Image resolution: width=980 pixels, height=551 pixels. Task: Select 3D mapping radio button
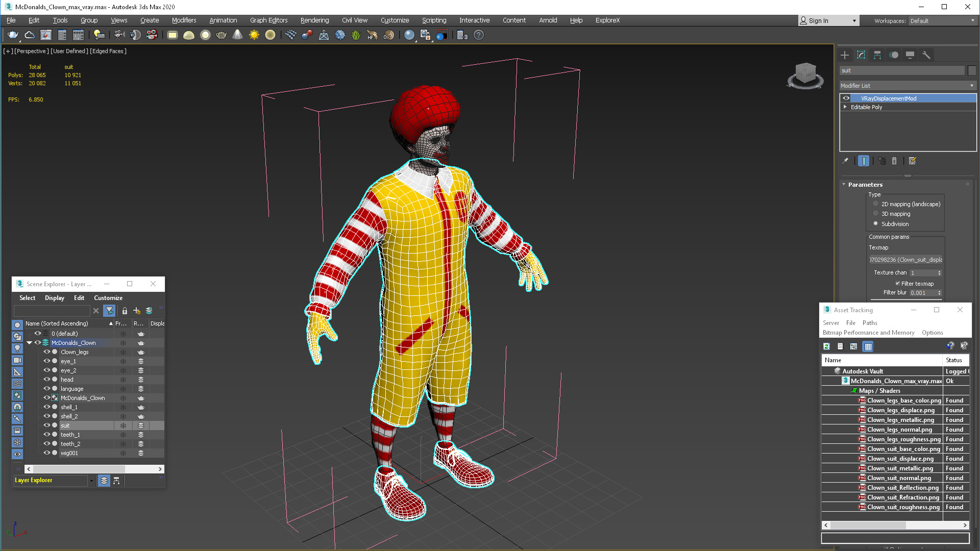tap(876, 214)
